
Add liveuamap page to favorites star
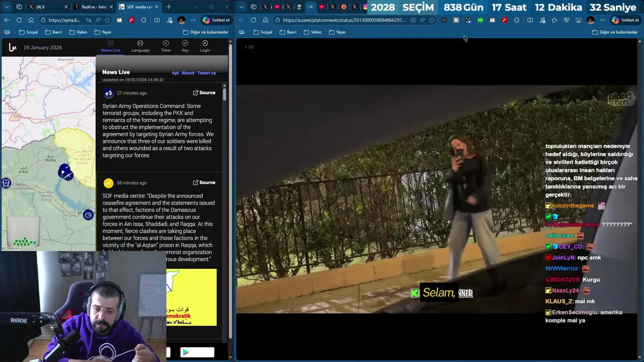[x=107, y=20]
